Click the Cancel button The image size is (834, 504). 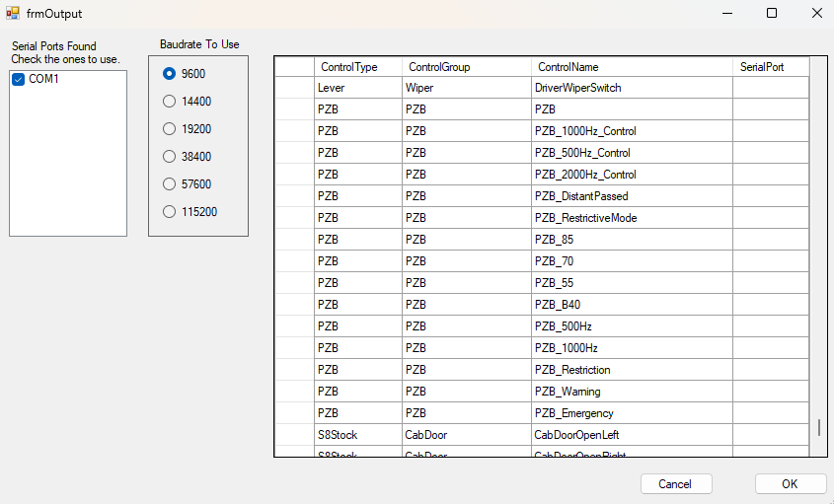676,484
